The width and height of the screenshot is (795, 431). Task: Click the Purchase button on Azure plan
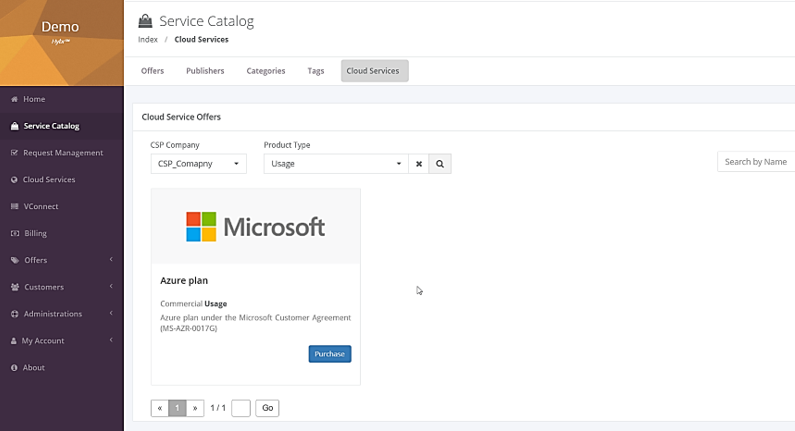(330, 354)
